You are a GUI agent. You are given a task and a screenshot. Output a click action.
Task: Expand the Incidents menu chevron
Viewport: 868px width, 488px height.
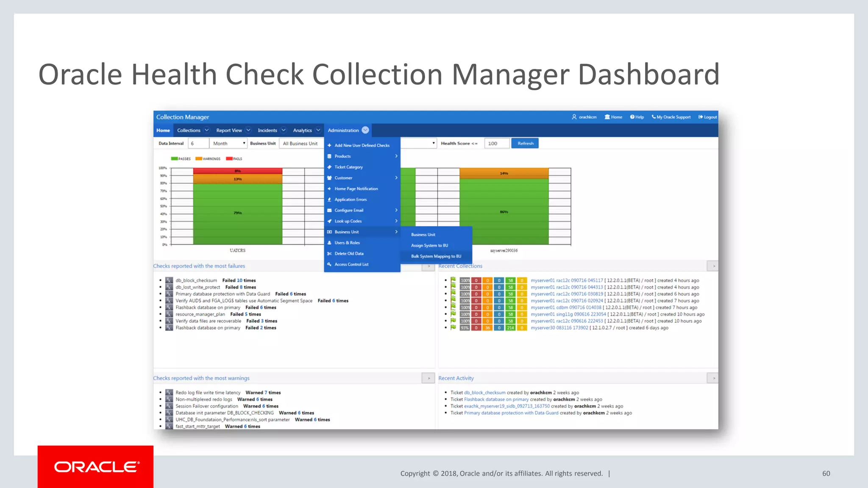(284, 130)
